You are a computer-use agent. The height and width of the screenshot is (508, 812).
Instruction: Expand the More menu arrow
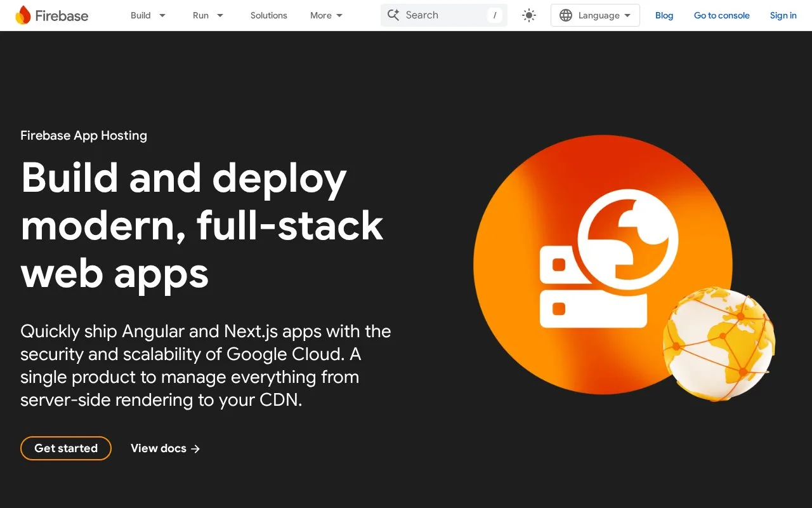(x=339, y=15)
